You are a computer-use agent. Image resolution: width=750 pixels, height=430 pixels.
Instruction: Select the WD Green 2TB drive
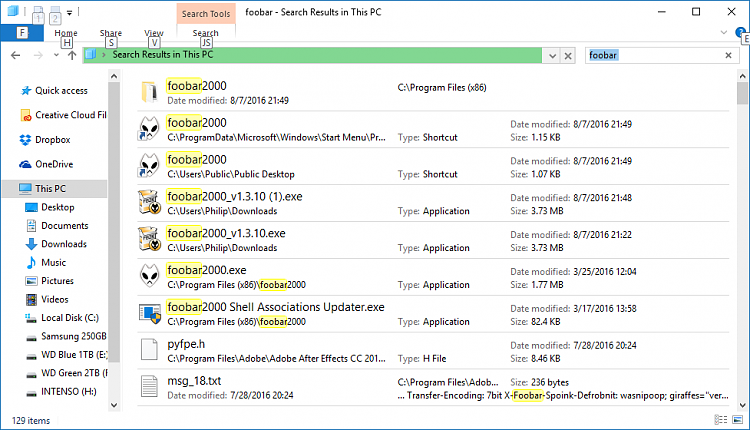(66, 373)
